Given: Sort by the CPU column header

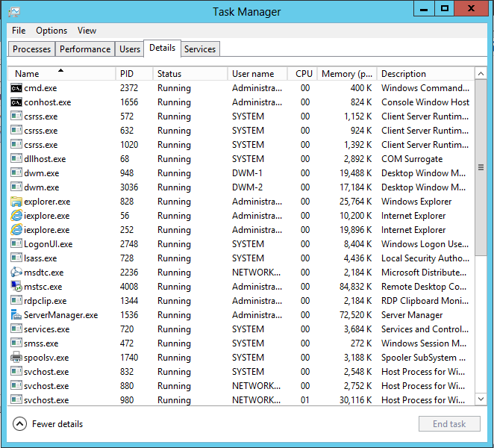Looking at the screenshot, I should 302,74.
